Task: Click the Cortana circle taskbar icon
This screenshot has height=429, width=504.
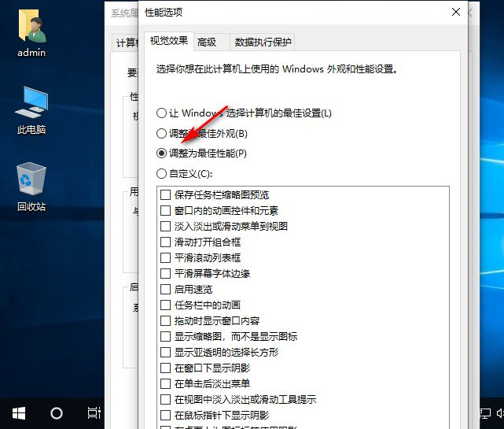Action: [x=57, y=413]
